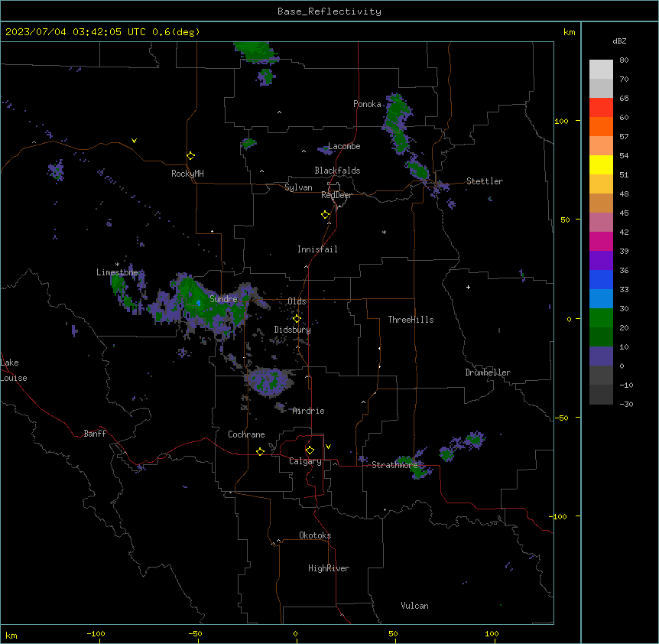Click the ThreeHills label
Viewport: 659px width, 644px height.
coord(411,320)
